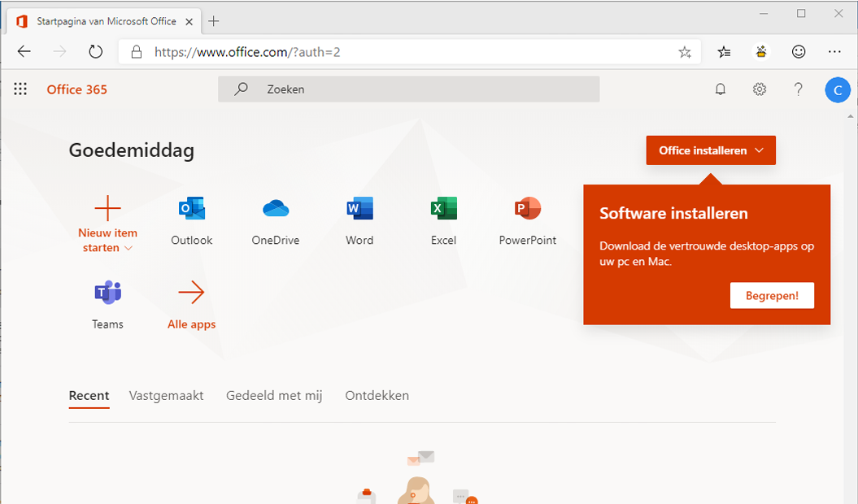This screenshot has height=504, width=858.
Task: Open the favorites list
Action: coord(724,52)
